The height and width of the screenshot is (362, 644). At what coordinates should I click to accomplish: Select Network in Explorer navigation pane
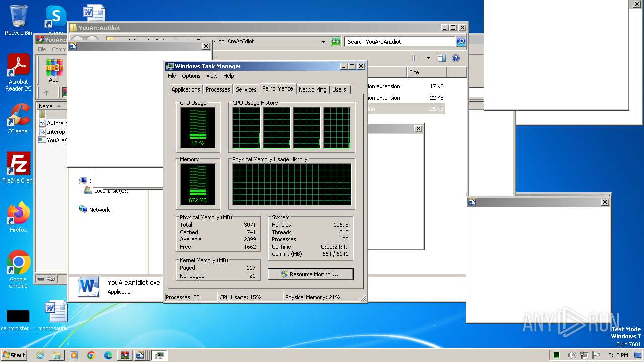[x=99, y=210]
